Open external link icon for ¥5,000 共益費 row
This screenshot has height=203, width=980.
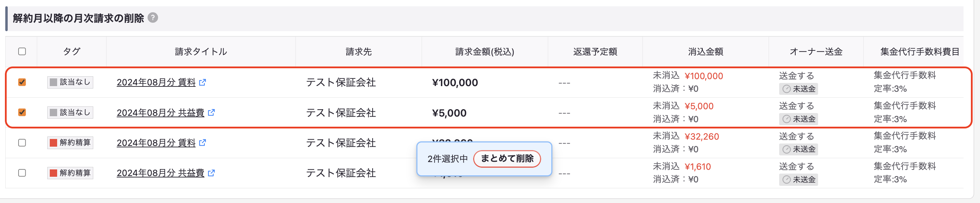211,112
